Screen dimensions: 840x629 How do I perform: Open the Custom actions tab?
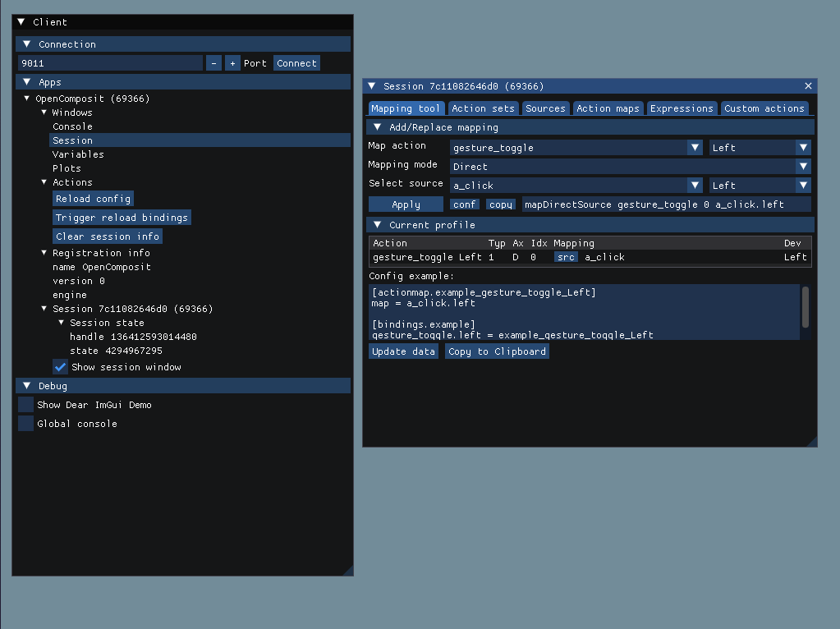[x=764, y=108]
